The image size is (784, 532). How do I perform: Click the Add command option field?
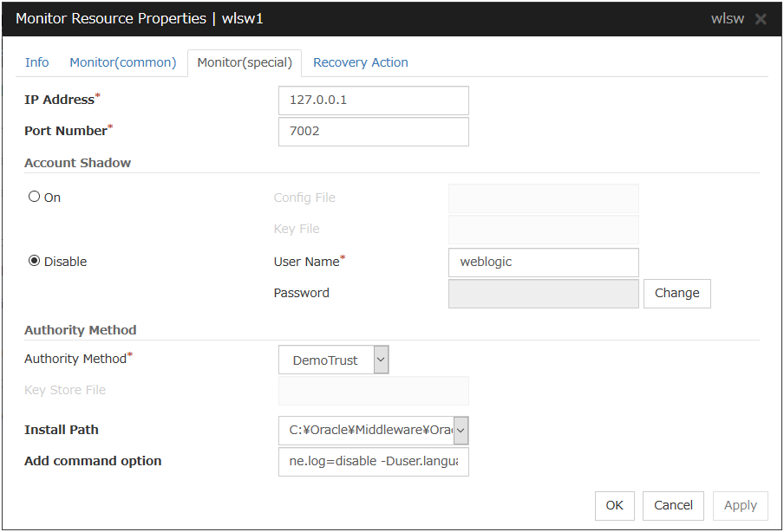click(373, 461)
